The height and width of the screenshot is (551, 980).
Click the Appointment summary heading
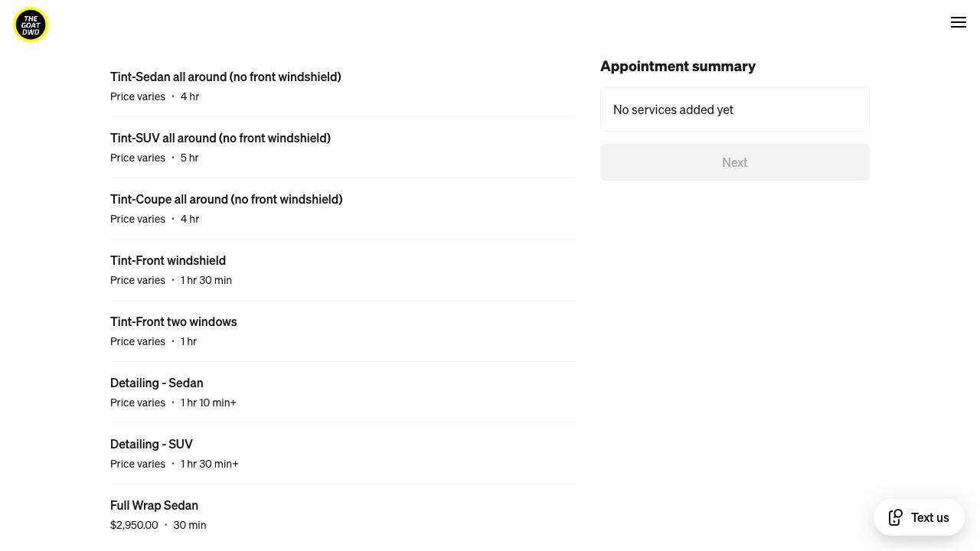click(x=678, y=67)
